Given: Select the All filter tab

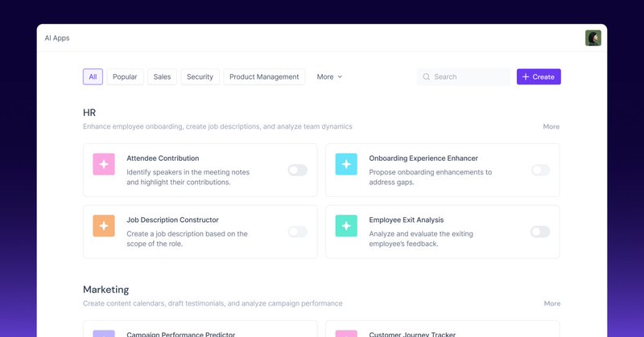Looking at the screenshot, I should point(93,76).
